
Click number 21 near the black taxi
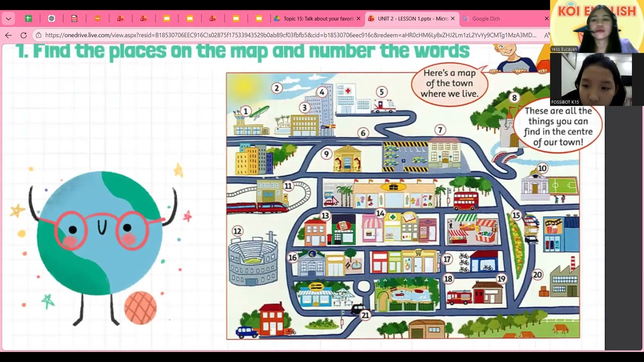(x=365, y=315)
